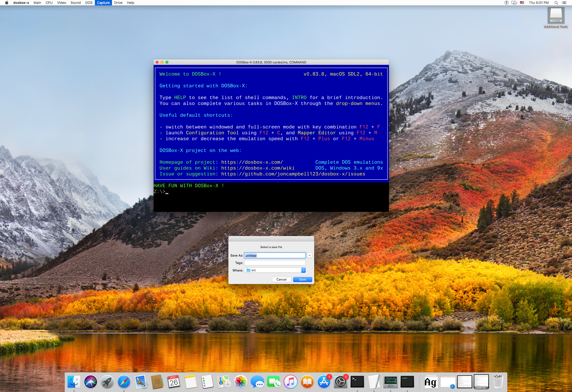Click the https://dosbox-x.com/wiki text
Viewport: 572px width, 392px height.
coord(258,168)
